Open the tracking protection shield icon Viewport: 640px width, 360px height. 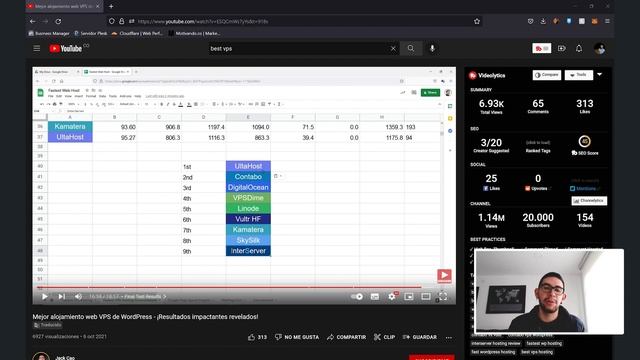tap(111, 21)
